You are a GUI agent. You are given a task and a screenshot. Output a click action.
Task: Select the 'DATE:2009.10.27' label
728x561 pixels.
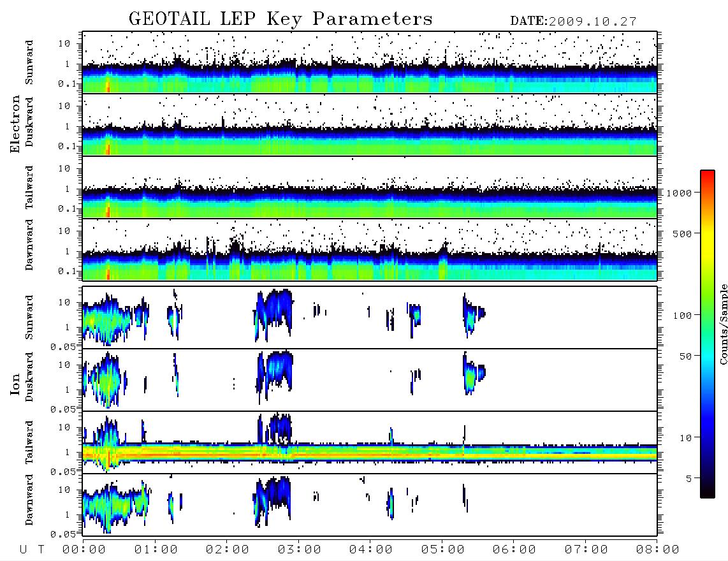point(573,22)
